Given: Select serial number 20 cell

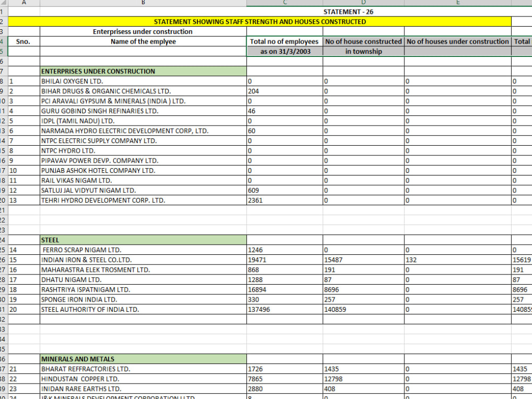Looking at the screenshot, I should tap(24, 310).
